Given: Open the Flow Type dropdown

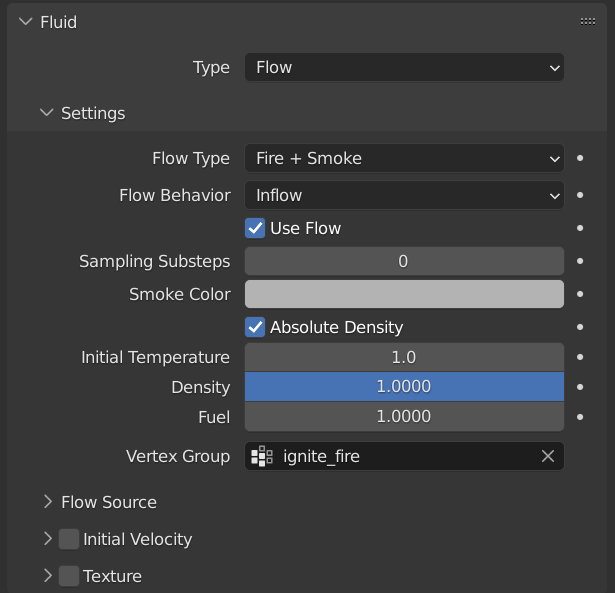Looking at the screenshot, I should click(x=404, y=158).
